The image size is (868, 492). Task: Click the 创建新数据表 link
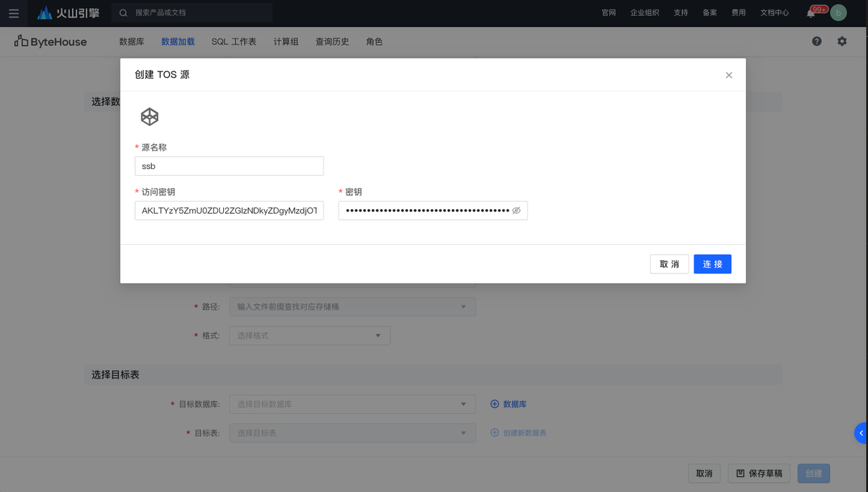point(525,433)
